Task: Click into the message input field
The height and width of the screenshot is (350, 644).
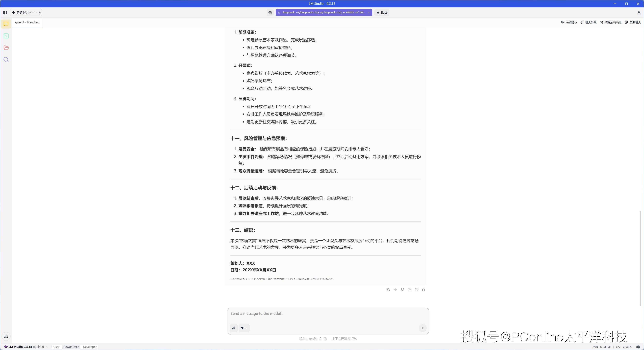Action: [x=328, y=314]
